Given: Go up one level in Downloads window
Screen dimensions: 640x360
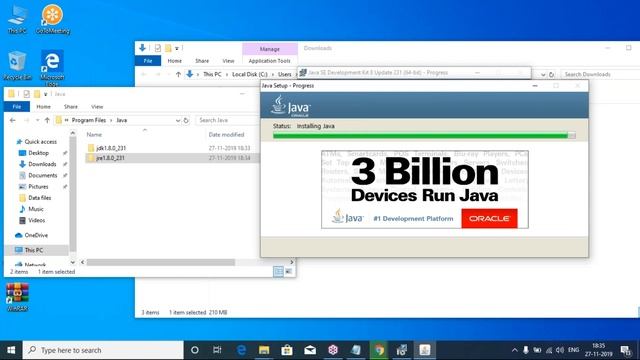Looking at the screenshot, I should [178, 74].
